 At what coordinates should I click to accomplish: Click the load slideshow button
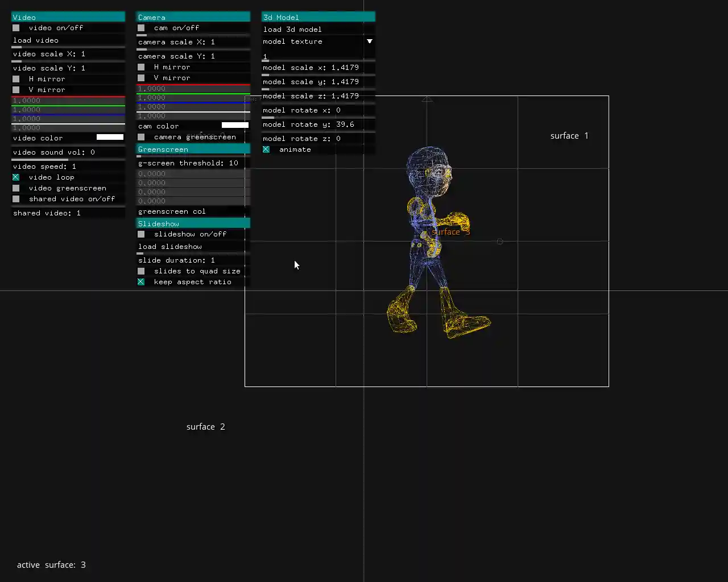tap(193, 247)
